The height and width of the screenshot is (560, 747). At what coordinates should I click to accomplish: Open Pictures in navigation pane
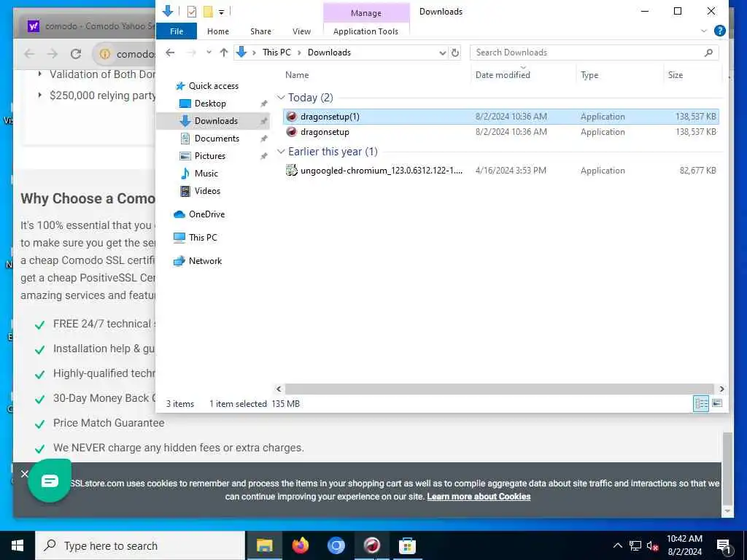[209, 156]
